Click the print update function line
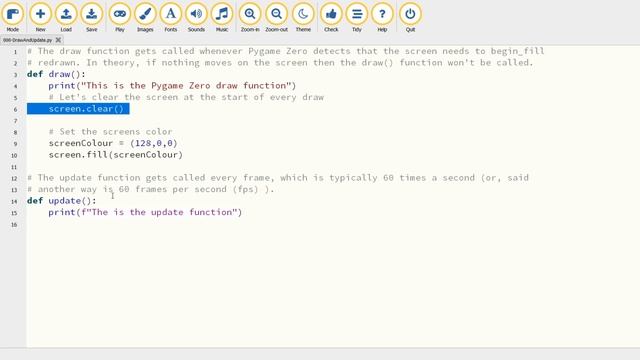Viewport: 640px width, 360px height. [x=145, y=212]
